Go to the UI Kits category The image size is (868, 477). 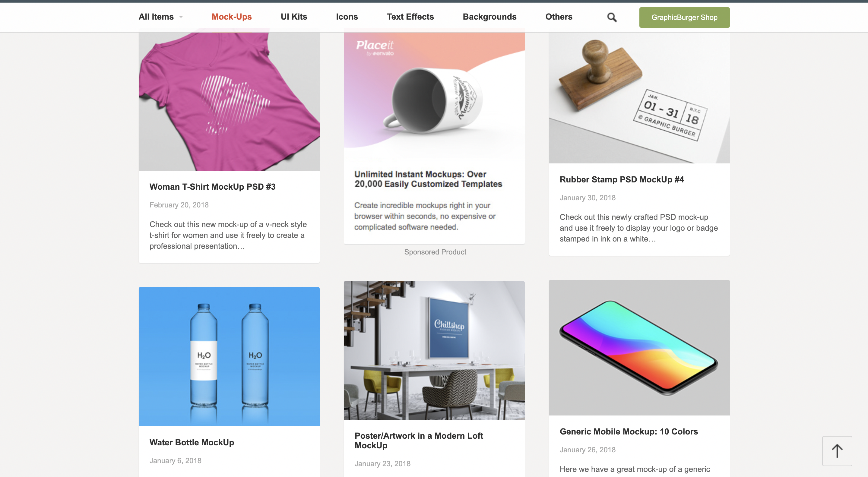coord(294,17)
